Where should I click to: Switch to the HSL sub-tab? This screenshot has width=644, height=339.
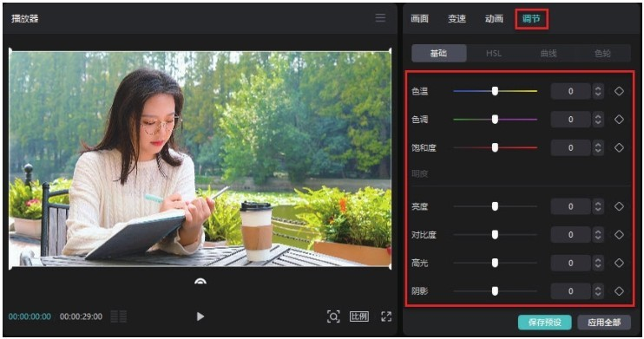click(x=494, y=54)
